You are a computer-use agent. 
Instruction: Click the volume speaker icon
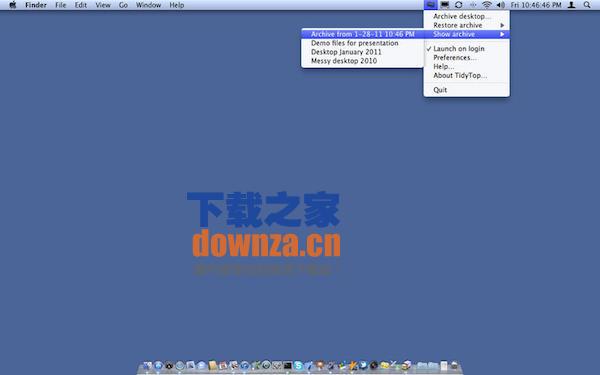(x=501, y=5)
